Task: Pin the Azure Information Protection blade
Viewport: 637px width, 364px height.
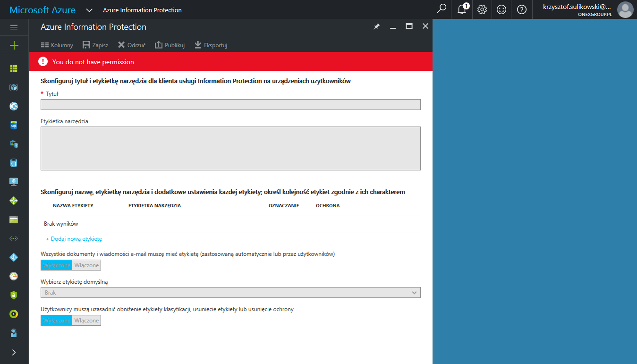Action: [x=377, y=27]
